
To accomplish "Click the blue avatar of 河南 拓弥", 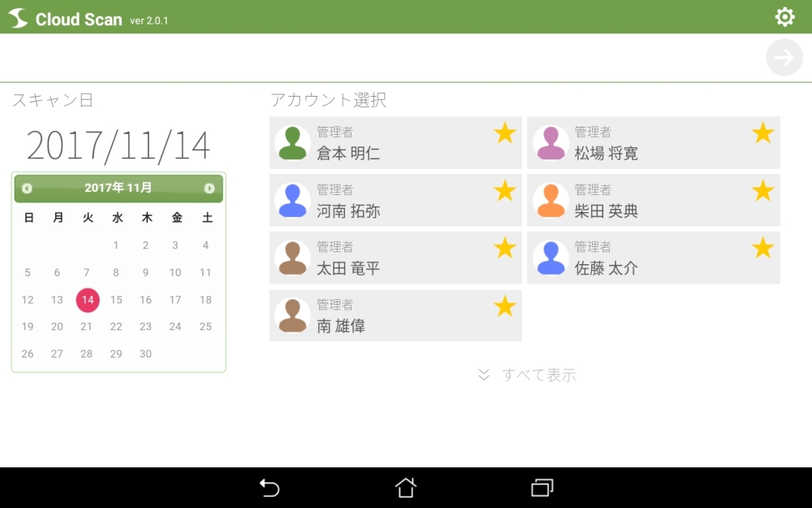I will coord(292,201).
